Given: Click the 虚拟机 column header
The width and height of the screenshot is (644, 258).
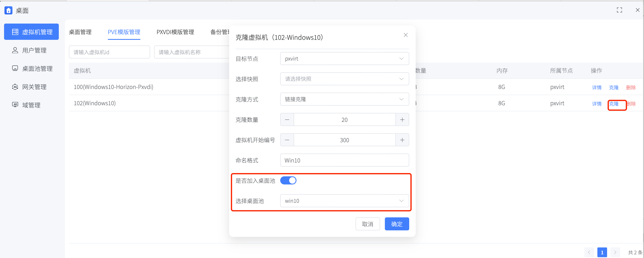Looking at the screenshot, I should (82, 71).
